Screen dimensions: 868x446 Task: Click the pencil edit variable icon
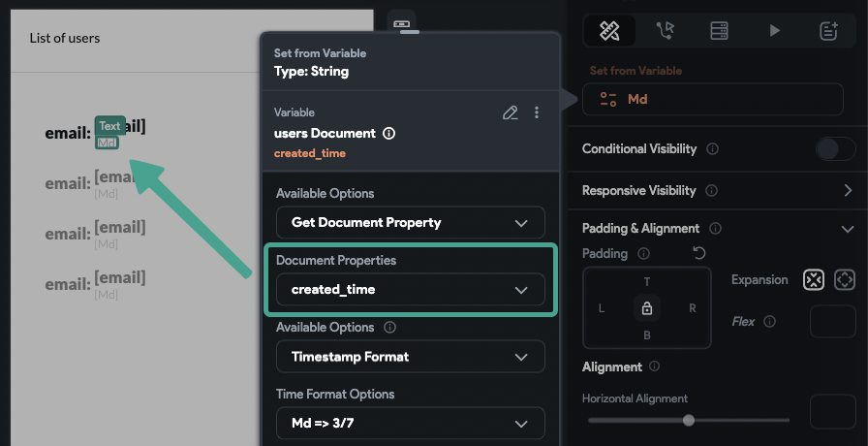[510, 112]
